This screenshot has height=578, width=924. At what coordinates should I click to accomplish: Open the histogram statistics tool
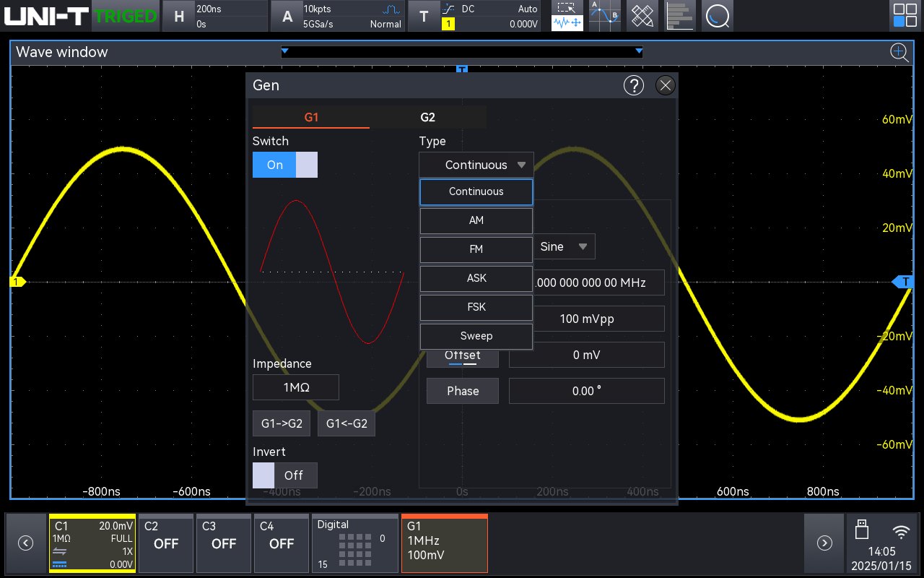[x=680, y=16]
